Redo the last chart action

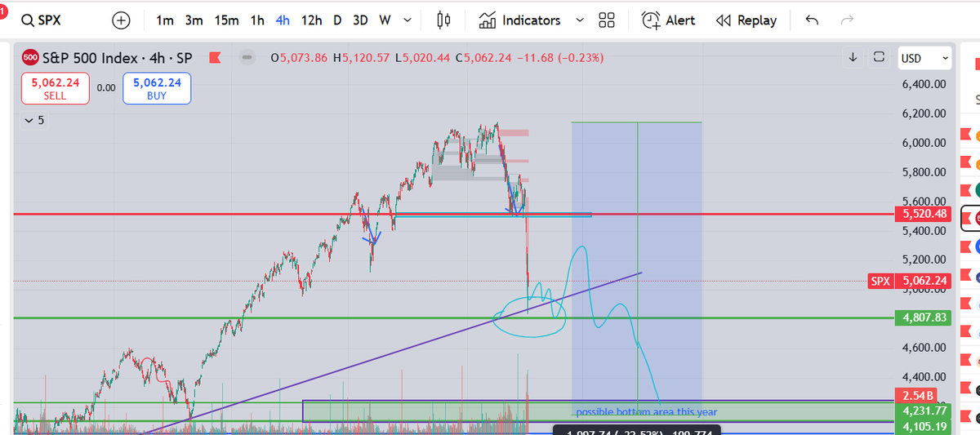(x=847, y=20)
